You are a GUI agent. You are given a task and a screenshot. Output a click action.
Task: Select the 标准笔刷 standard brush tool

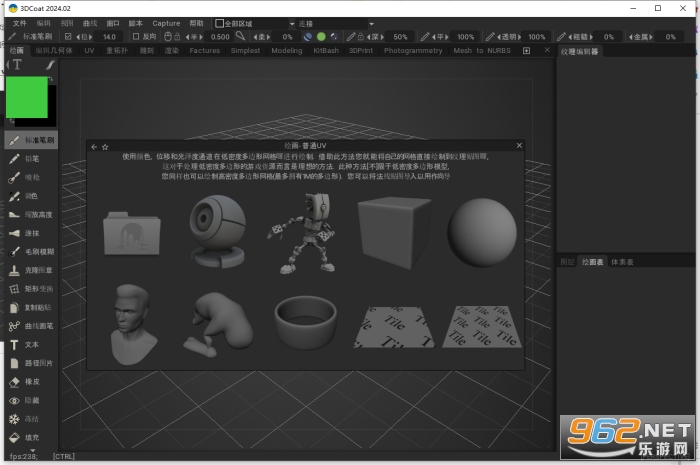click(31, 140)
